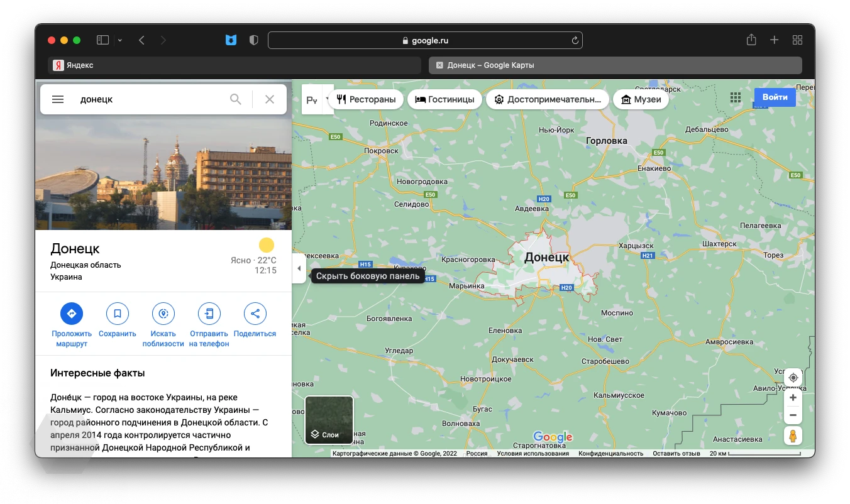This screenshot has width=850, height=504.
Task: Select the Рестораны filter chip
Action: pyautogui.click(x=366, y=99)
